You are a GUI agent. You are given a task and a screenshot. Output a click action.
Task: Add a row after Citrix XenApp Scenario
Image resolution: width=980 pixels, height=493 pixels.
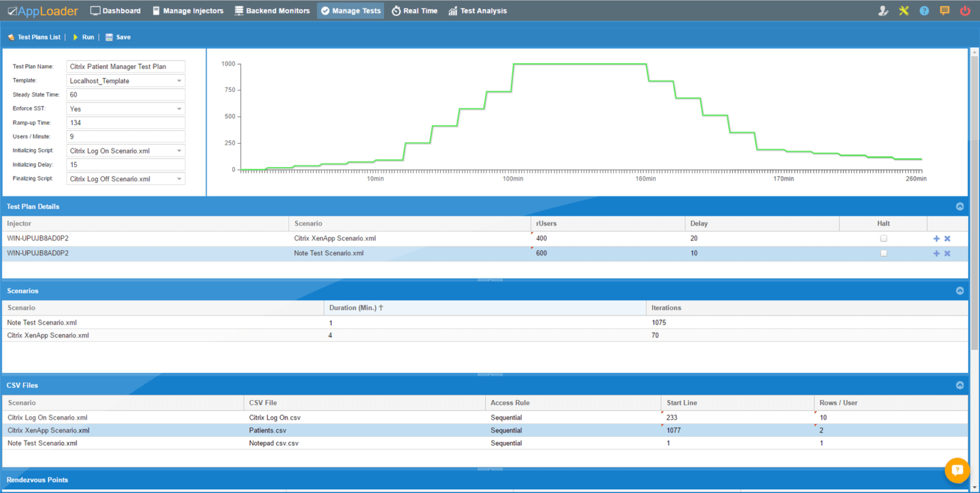coord(936,238)
